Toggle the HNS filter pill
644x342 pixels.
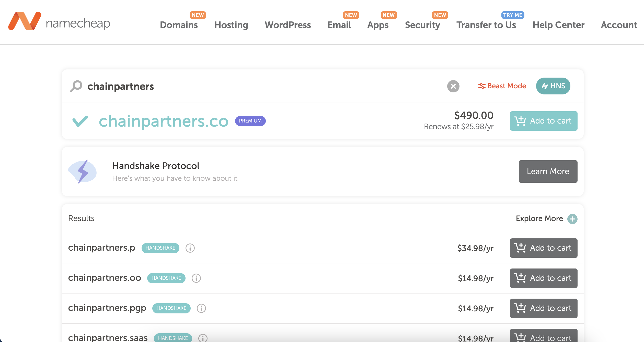[553, 86]
